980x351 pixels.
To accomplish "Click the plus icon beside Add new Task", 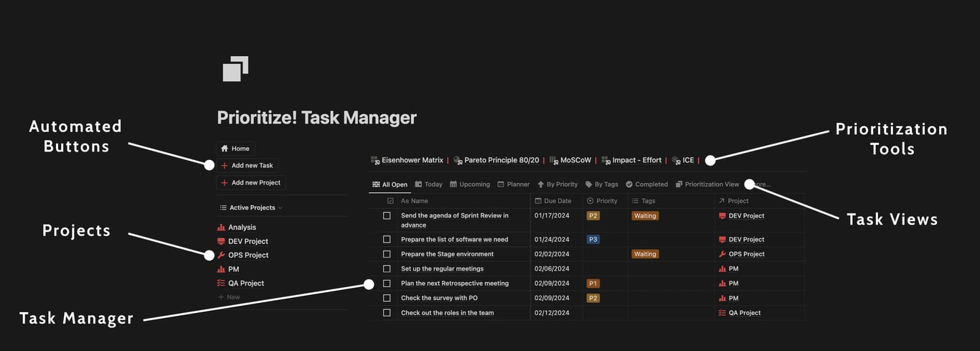I will coord(225,166).
